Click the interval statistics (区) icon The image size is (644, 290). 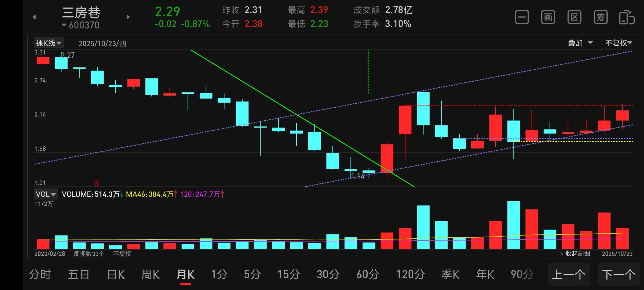pos(574,17)
